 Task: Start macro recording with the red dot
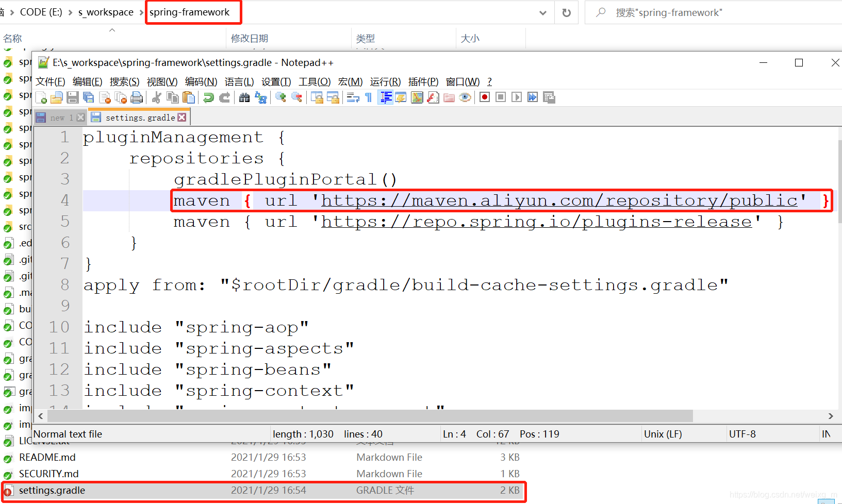(x=485, y=97)
